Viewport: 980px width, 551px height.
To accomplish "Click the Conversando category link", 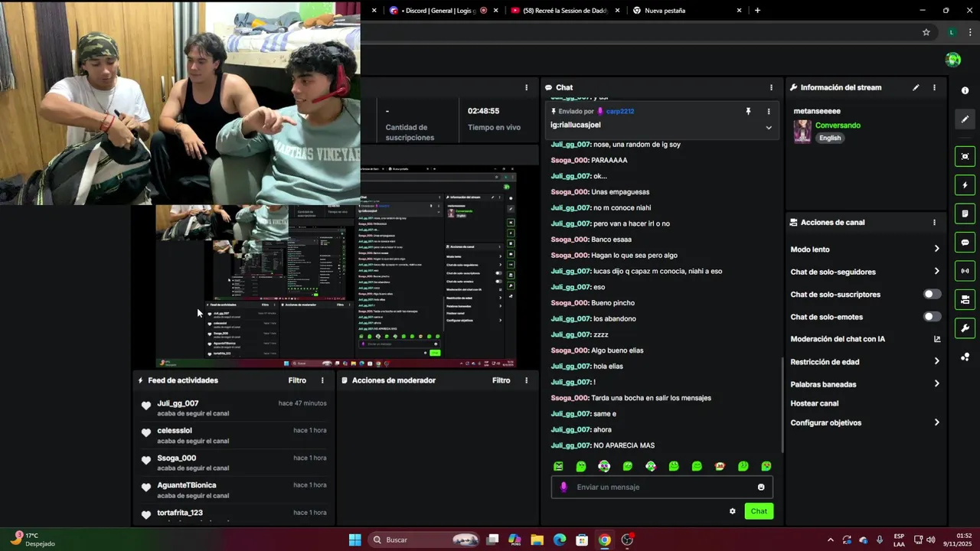I will 838,126.
